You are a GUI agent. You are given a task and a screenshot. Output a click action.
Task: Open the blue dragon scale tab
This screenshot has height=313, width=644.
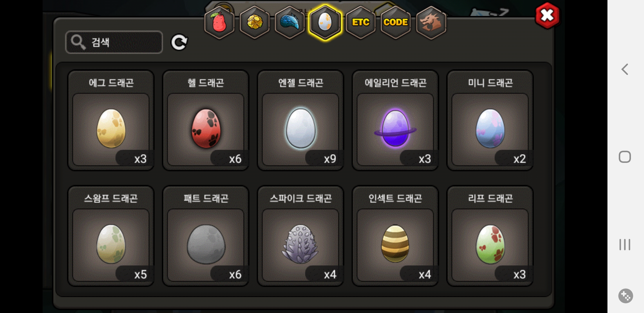[x=290, y=23]
